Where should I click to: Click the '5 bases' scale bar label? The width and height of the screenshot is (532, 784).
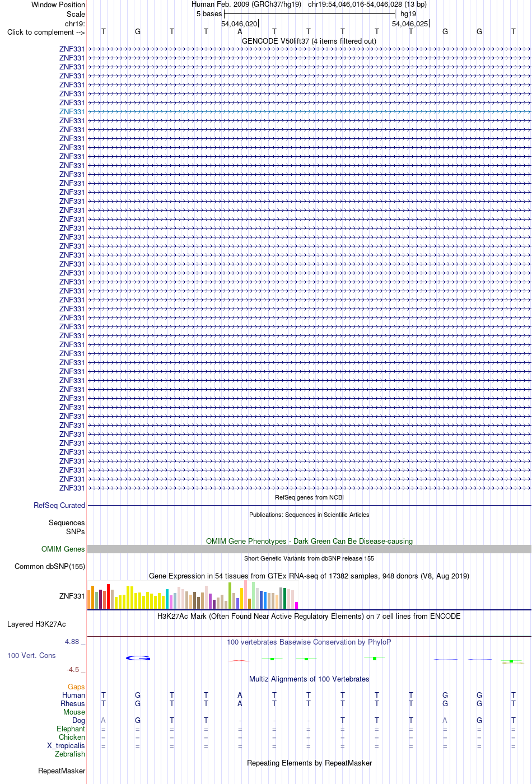click(209, 14)
